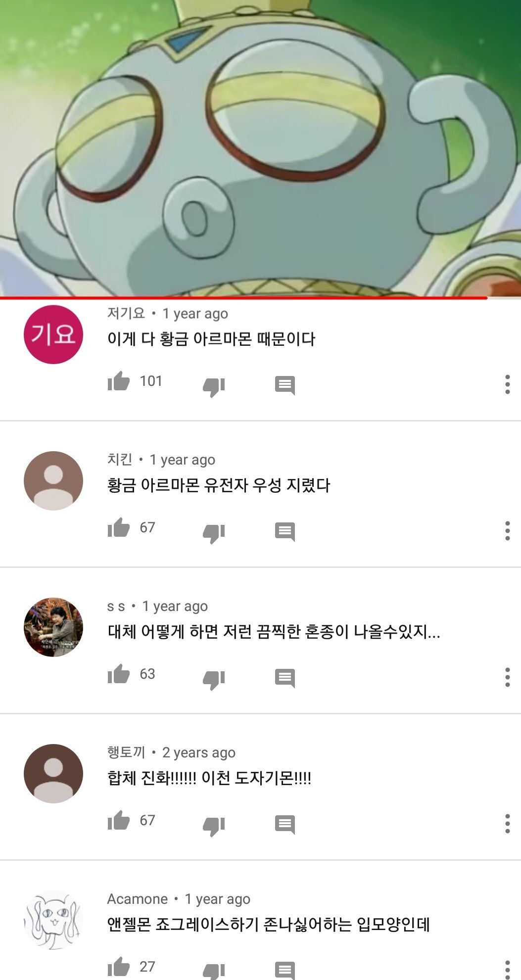Open 행토끼 username link
The image size is (521, 980).
click(x=126, y=752)
